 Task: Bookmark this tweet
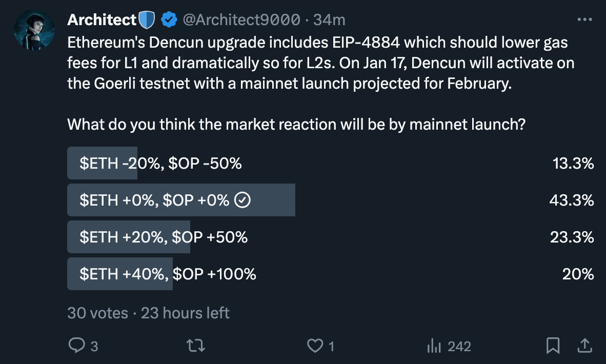pyautogui.click(x=553, y=346)
